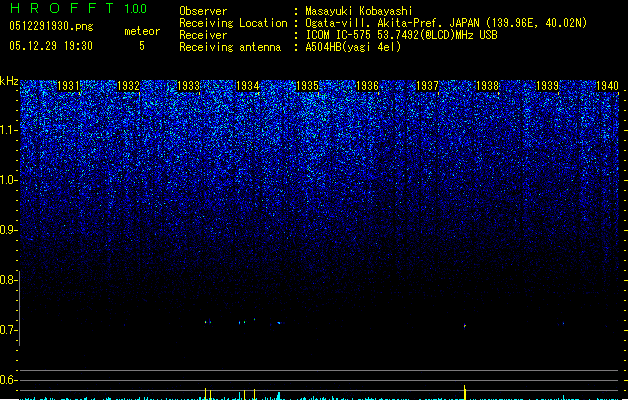Click the meteor echo spot just after 1937
Screen dimensions: 629x400
[x=465, y=326]
